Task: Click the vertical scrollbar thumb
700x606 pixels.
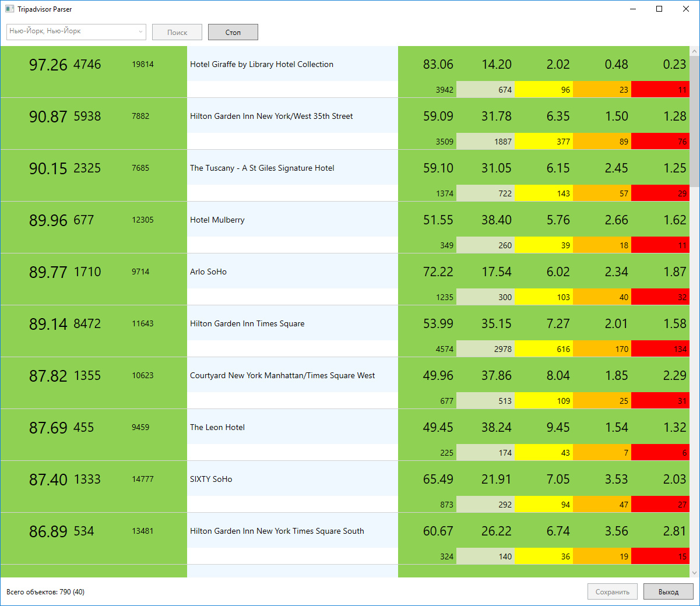Action: pyautogui.click(x=694, y=121)
